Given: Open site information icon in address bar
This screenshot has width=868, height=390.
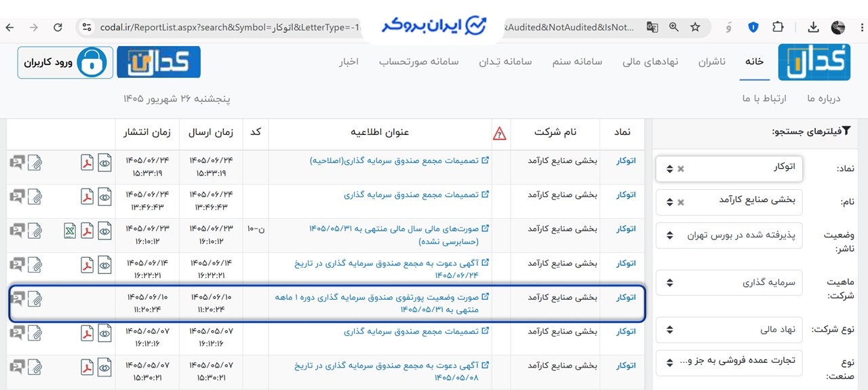Looking at the screenshot, I should click(x=86, y=27).
